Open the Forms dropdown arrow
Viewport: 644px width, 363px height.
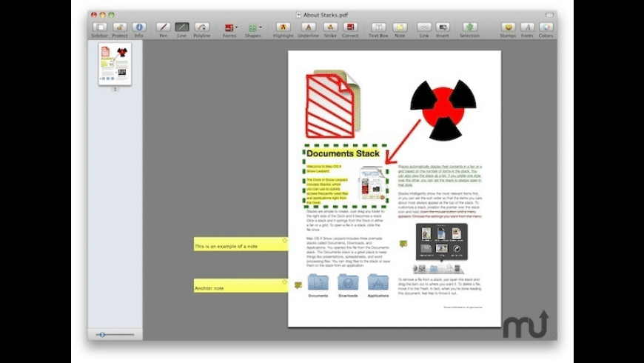pos(236,27)
